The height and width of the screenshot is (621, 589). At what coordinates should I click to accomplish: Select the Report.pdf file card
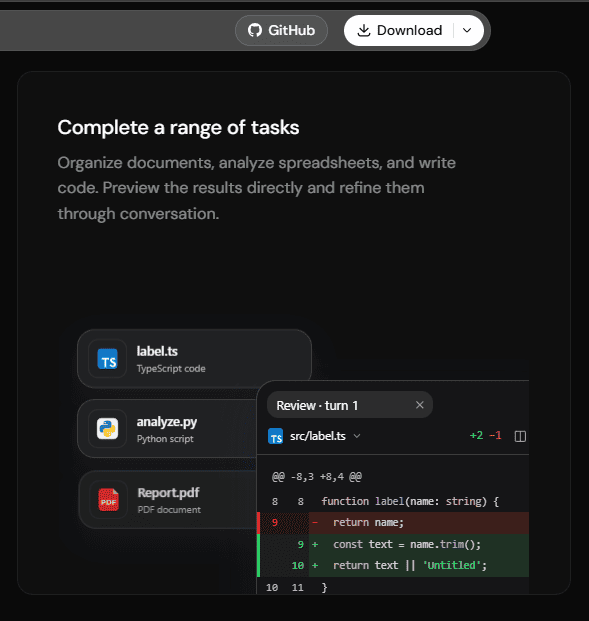pos(168,500)
